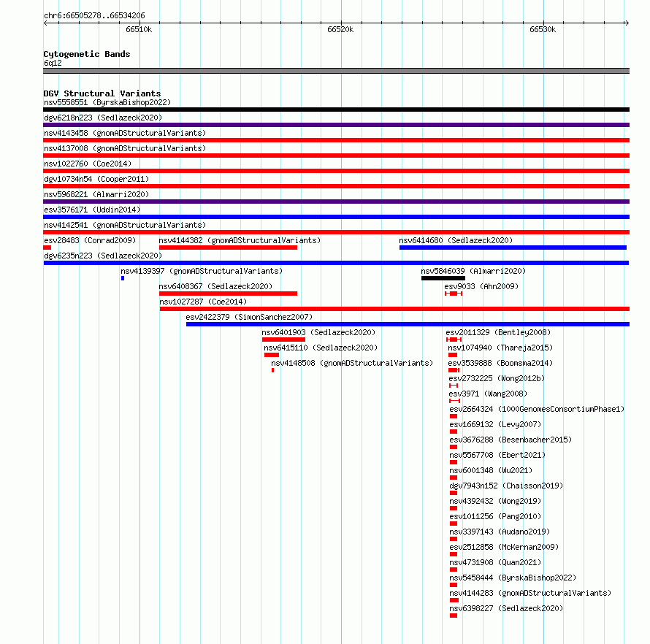The image size is (650, 644).
Task: Click the red glyph under esv9033
Action: click(x=454, y=294)
